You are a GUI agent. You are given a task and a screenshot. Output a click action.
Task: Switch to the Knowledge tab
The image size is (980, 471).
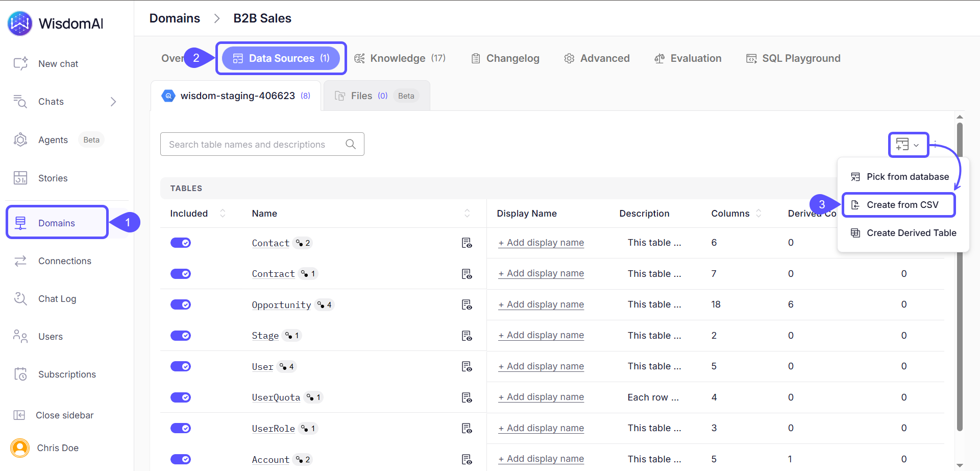[398, 58]
